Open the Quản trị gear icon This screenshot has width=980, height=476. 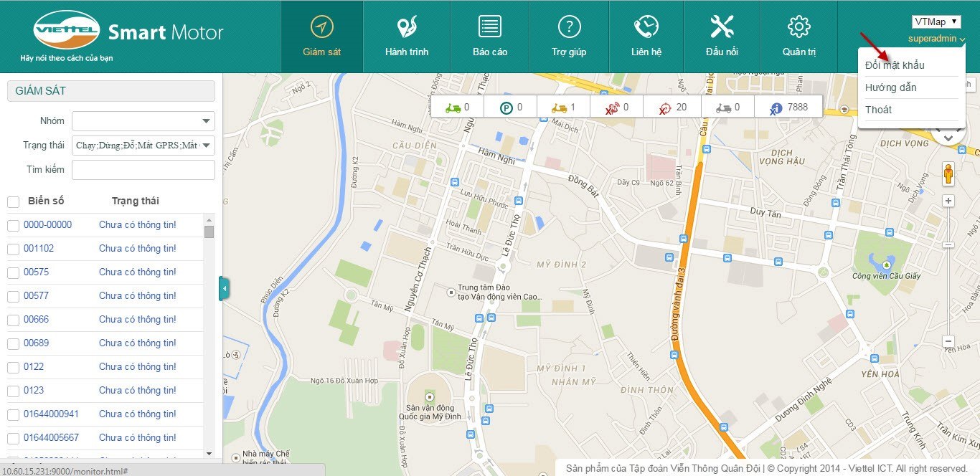tap(798, 27)
